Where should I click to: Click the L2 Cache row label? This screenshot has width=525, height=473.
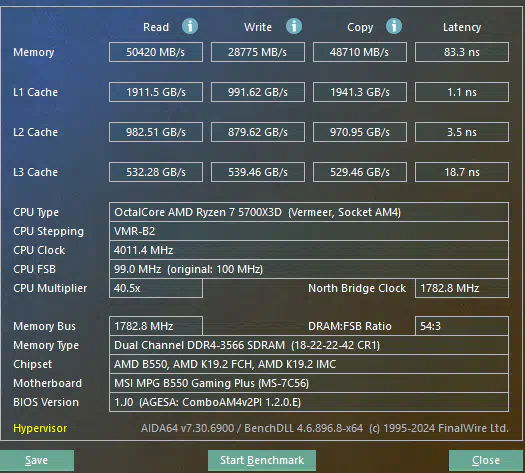point(35,132)
